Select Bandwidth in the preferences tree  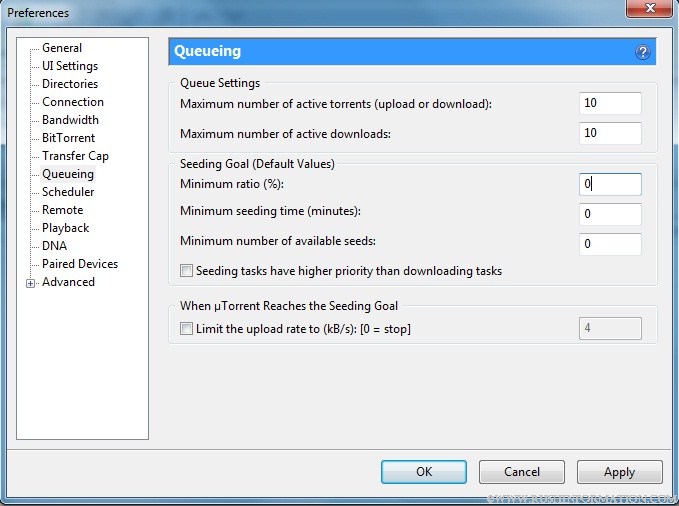click(70, 120)
